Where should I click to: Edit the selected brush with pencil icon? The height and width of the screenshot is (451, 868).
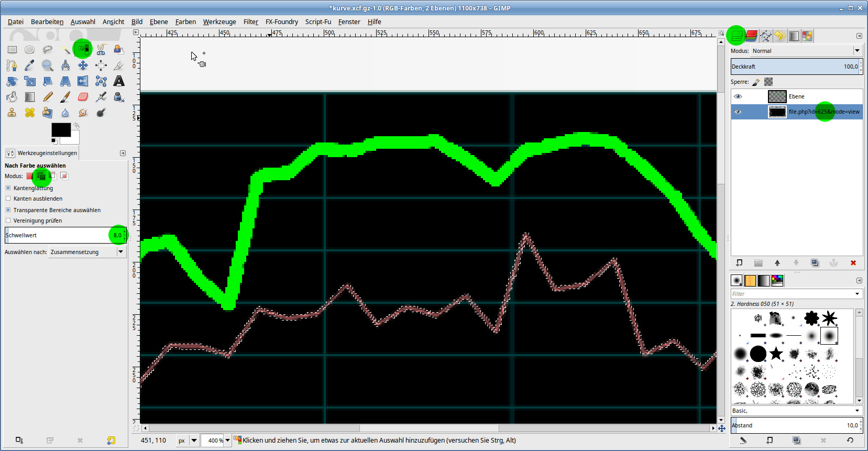click(743, 441)
